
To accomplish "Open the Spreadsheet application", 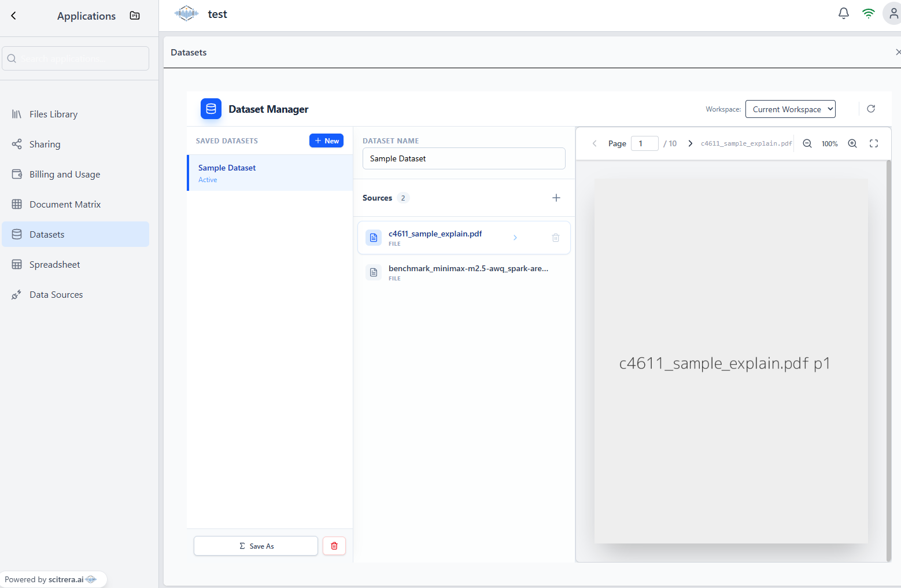I will coord(76,264).
